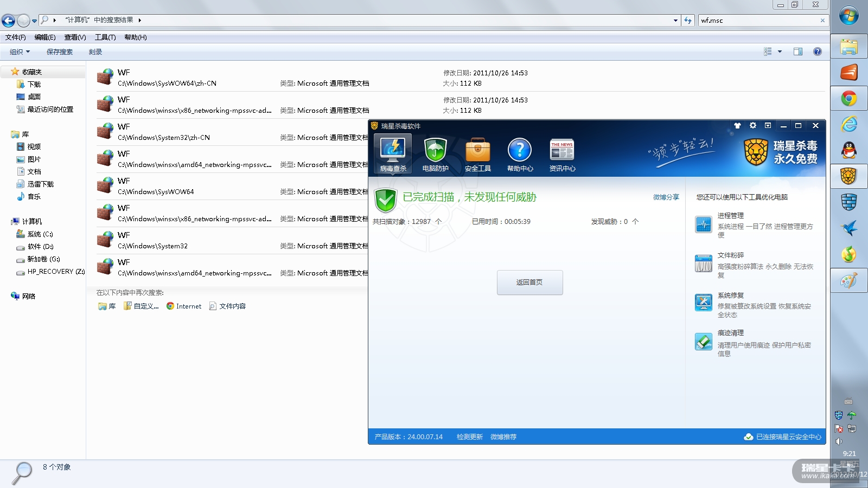Open Paint from the taskbar

pyautogui.click(x=849, y=280)
